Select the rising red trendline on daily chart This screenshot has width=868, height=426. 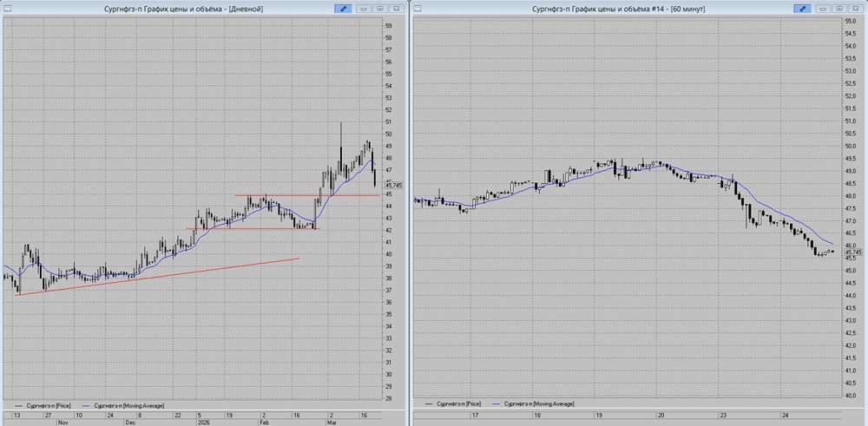click(x=156, y=276)
